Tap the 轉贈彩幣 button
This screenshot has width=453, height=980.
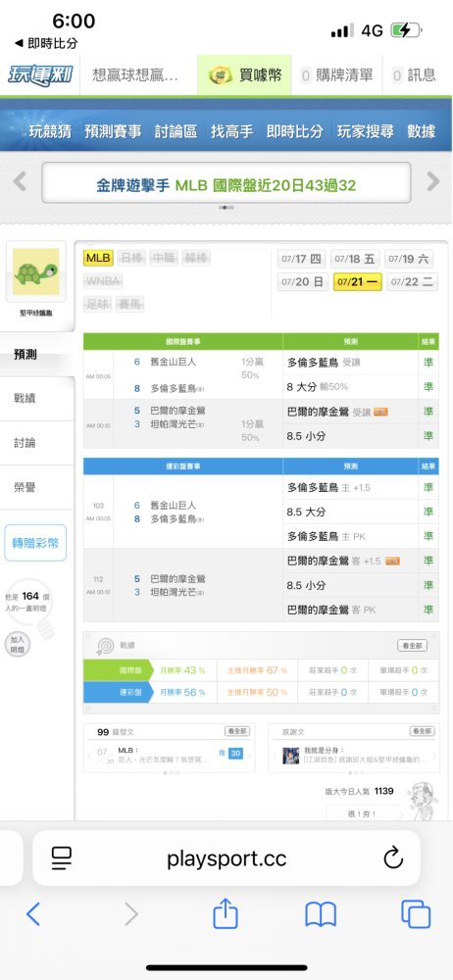[x=35, y=543]
